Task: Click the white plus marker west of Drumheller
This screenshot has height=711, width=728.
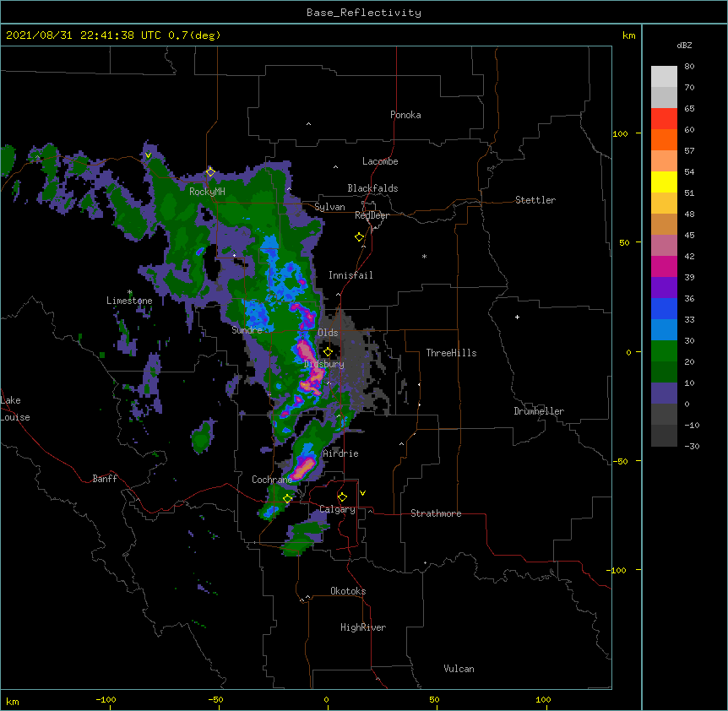Action: [x=517, y=317]
